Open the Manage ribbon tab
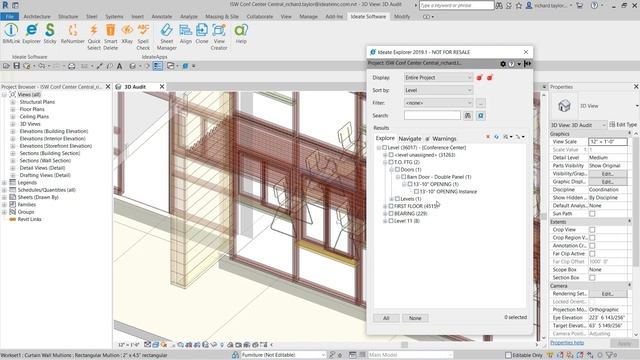The height and width of the screenshot is (360, 640). pos(308,16)
